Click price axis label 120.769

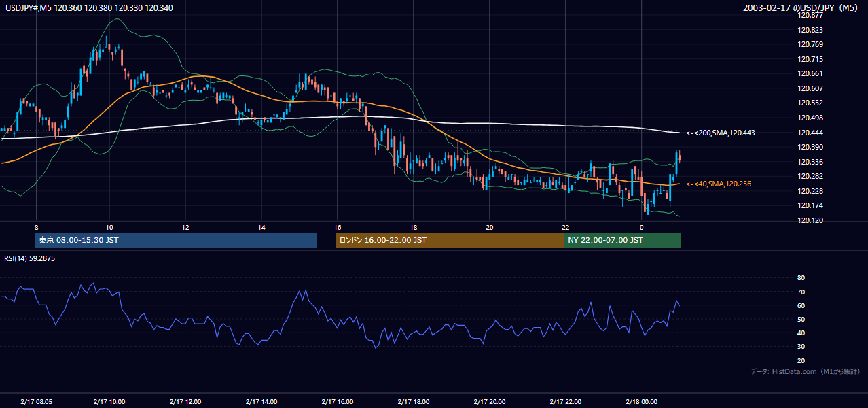[x=810, y=45]
